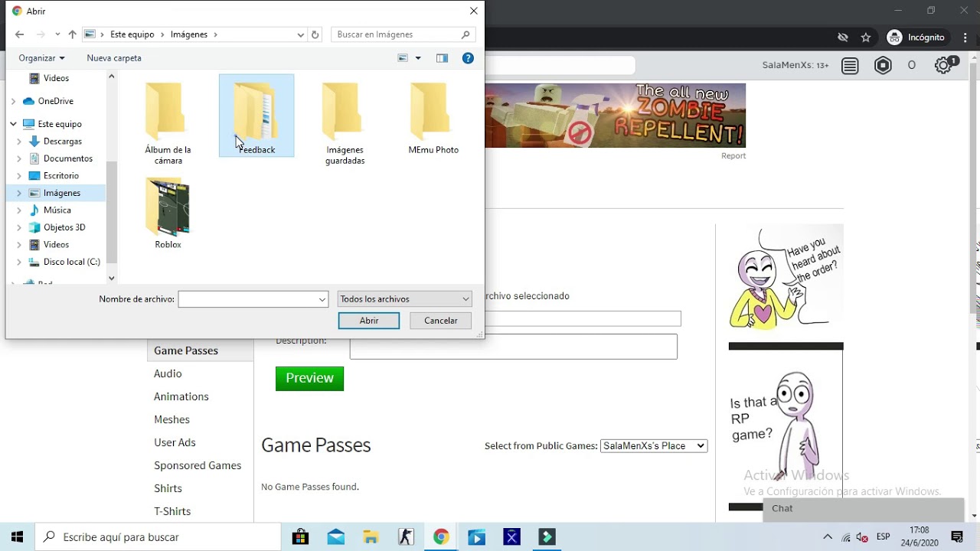
Task: Select OneDrive in the navigation tree
Action: coord(56,101)
